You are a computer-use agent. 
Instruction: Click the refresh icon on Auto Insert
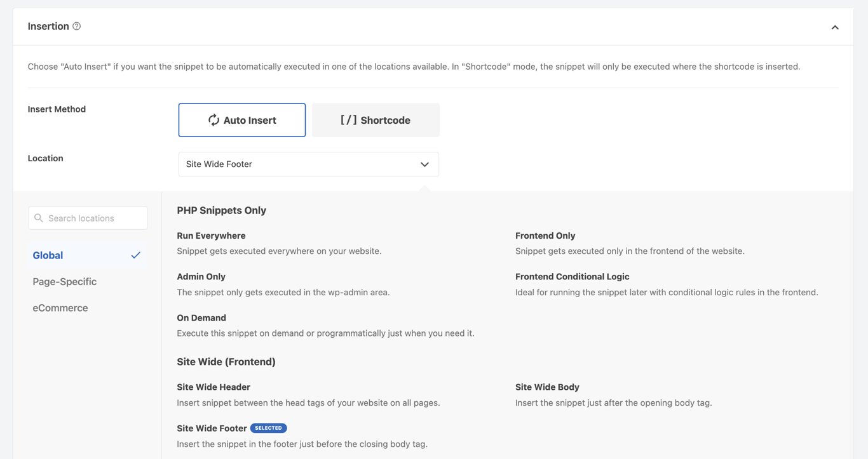pyautogui.click(x=212, y=120)
